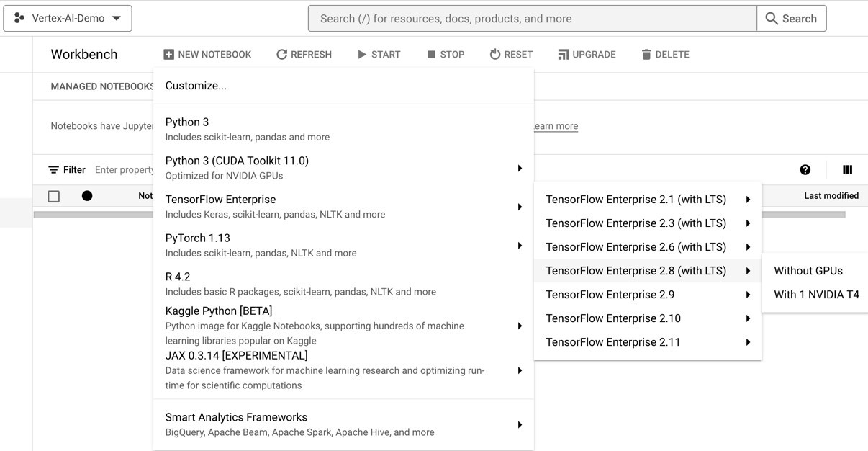Select Kaggle Python [BETA] option

[x=343, y=326]
